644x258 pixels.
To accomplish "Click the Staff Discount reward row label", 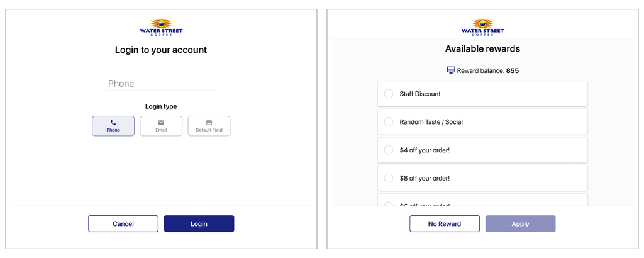I will [419, 94].
